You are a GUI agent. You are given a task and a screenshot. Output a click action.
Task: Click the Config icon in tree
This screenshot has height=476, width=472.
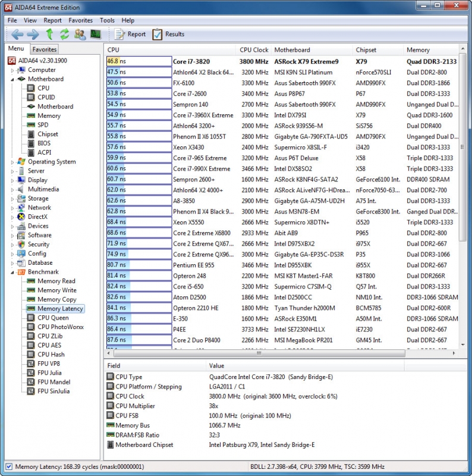[x=21, y=253]
